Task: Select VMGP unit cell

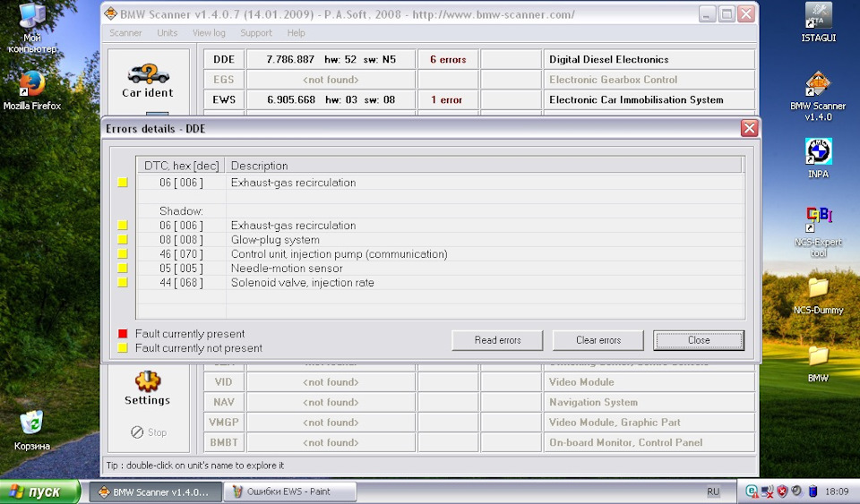Action: click(224, 423)
